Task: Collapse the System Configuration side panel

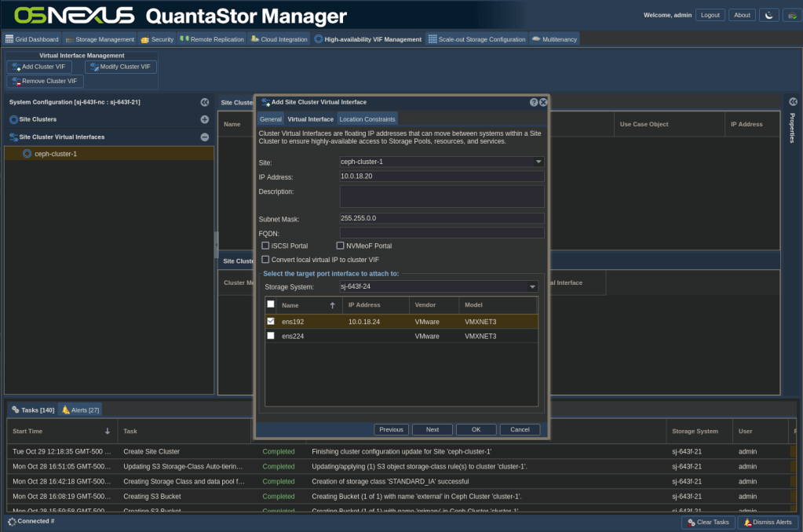Action: [x=205, y=102]
